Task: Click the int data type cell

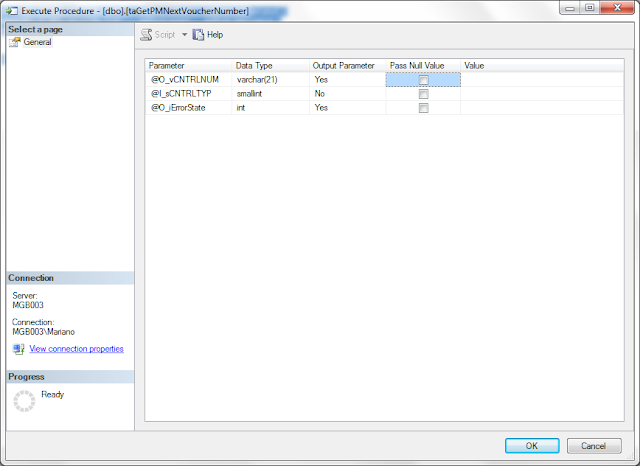Action: click(x=271, y=108)
